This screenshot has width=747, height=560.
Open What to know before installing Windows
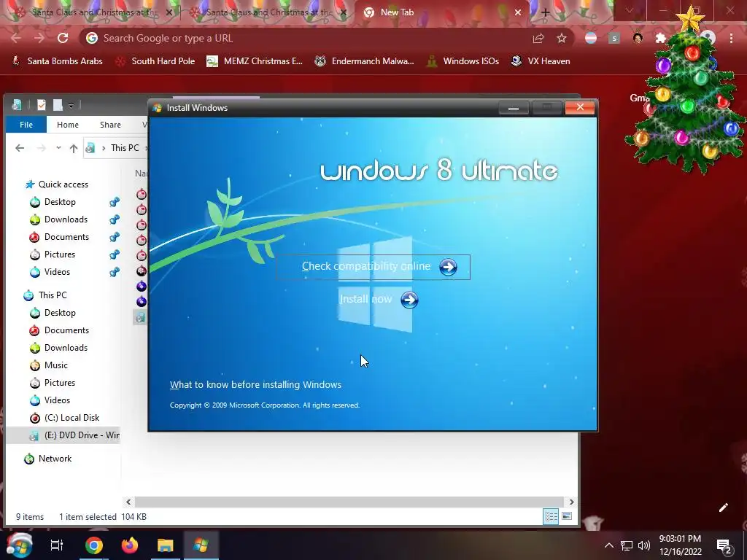[x=255, y=385]
